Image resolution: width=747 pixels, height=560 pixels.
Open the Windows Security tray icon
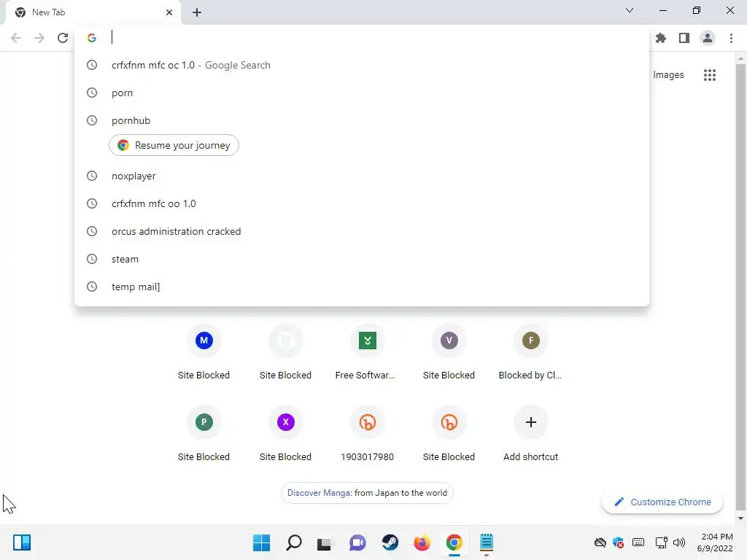click(x=619, y=542)
